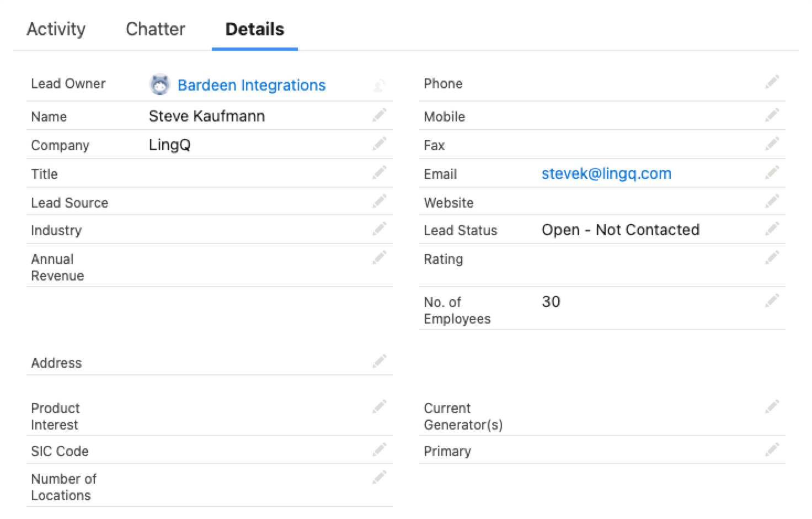Screen dimensions: 812x519
Task: Click the Current Generator(s) edit pencil
Action: tap(772, 406)
